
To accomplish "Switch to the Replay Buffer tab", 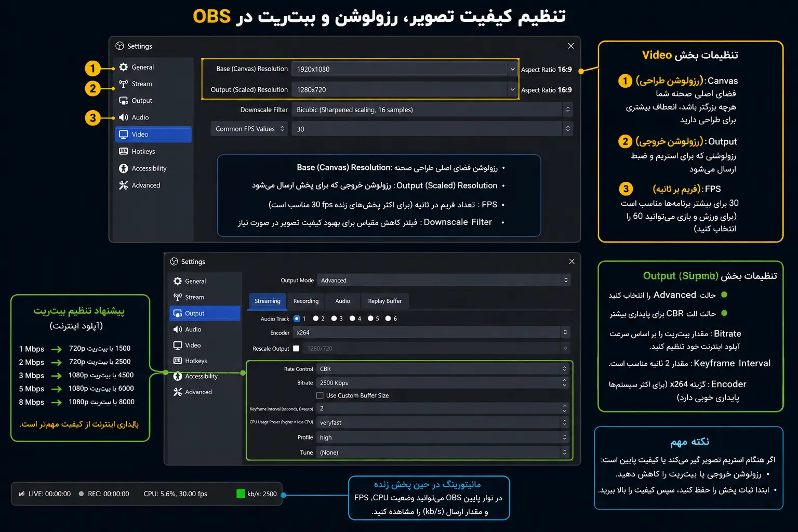I will 385,301.
